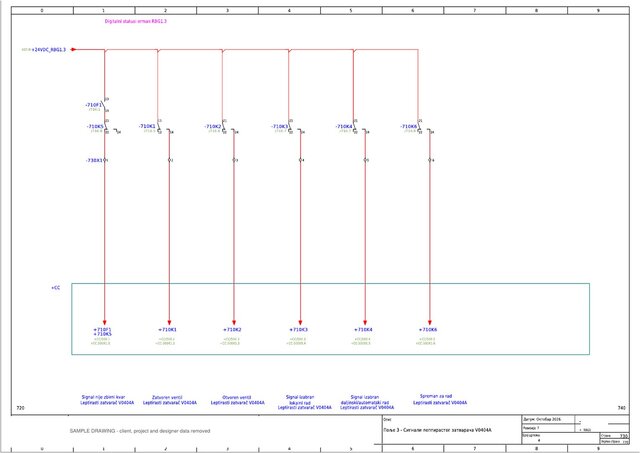This screenshot has height=453, width=640.
Task: Select the '-730X1' terminal strip label
Action: pos(94,160)
